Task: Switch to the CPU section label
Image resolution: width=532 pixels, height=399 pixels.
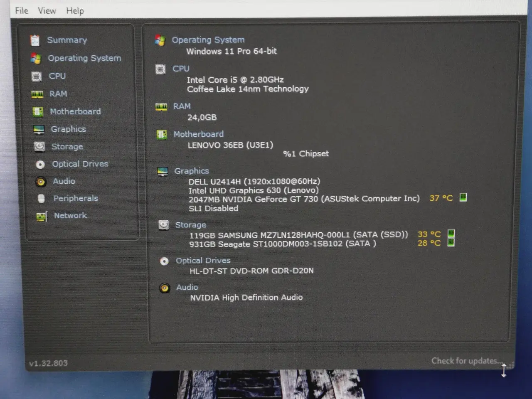Action: click(x=57, y=76)
